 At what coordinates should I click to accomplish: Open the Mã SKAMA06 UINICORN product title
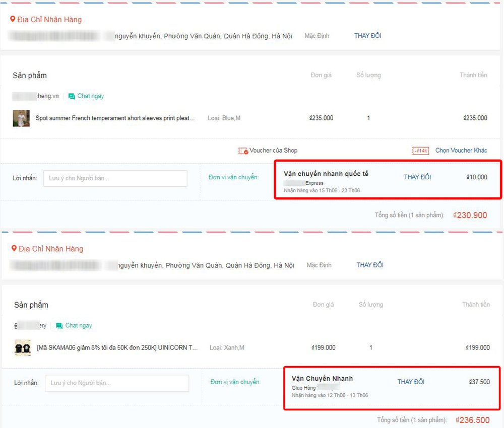click(x=117, y=348)
